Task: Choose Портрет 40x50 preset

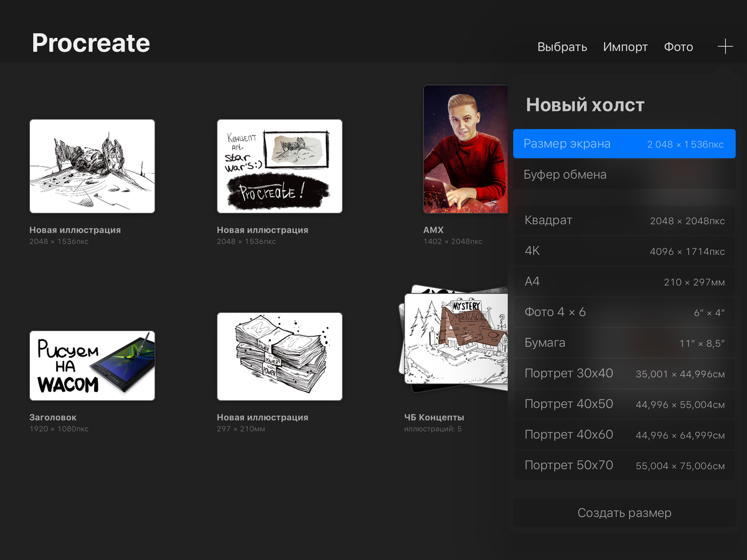Action: coord(624,404)
